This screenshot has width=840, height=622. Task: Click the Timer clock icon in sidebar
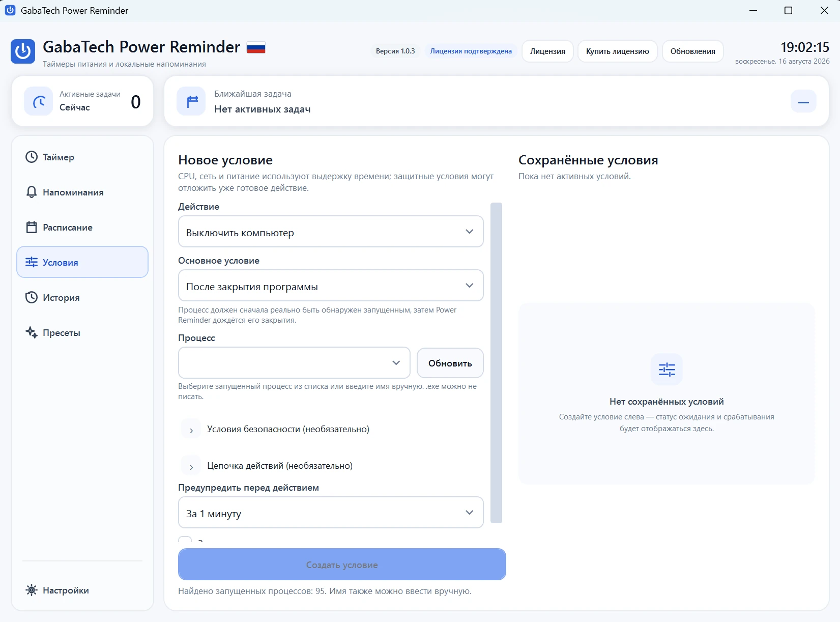point(32,157)
